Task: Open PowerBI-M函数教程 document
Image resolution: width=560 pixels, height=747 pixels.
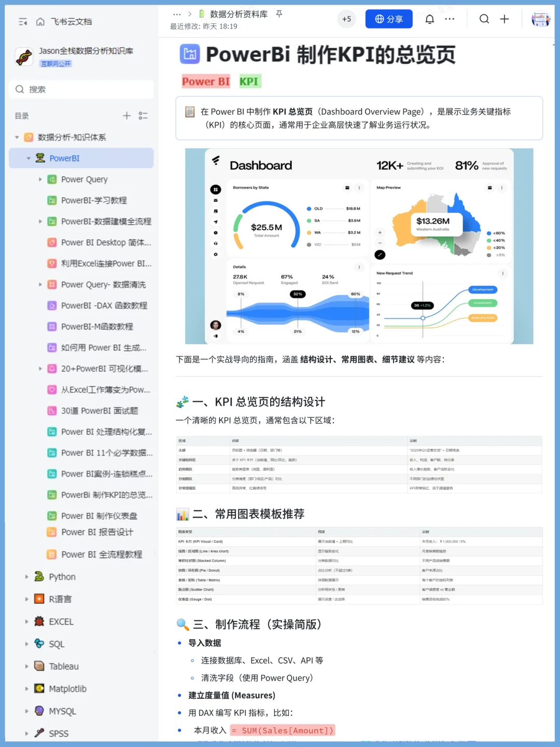Action: [97, 326]
